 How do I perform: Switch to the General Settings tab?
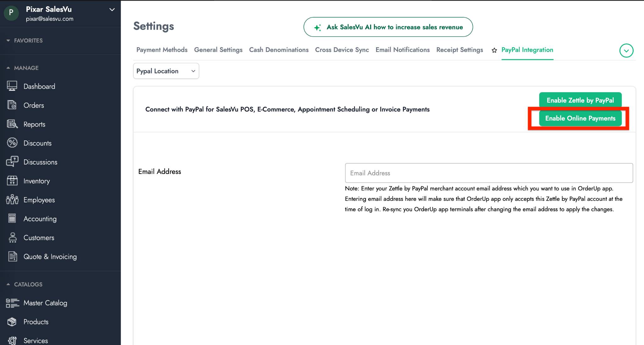pos(218,50)
